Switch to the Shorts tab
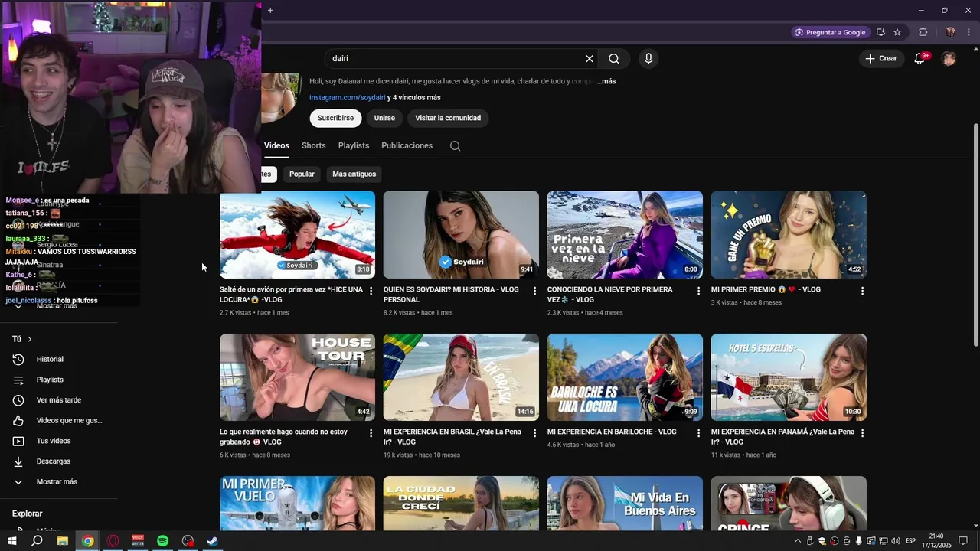The width and height of the screenshot is (980, 551). pyautogui.click(x=314, y=145)
